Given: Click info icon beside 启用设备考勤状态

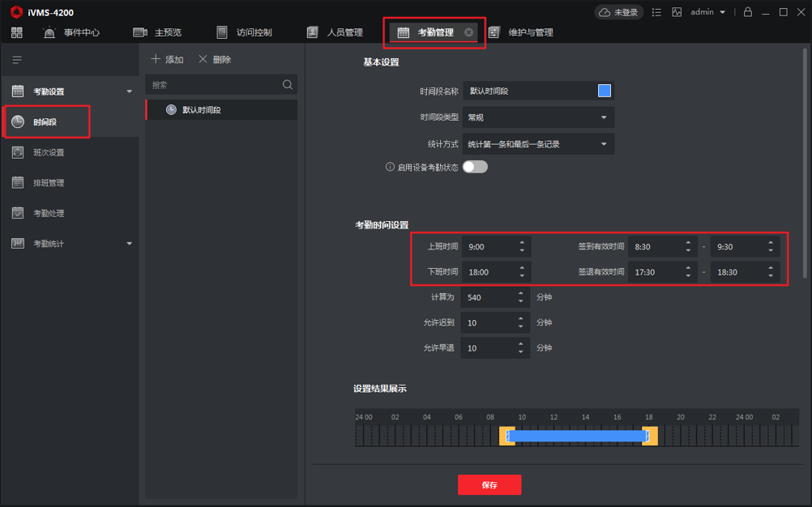Looking at the screenshot, I should [x=390, y=167].
